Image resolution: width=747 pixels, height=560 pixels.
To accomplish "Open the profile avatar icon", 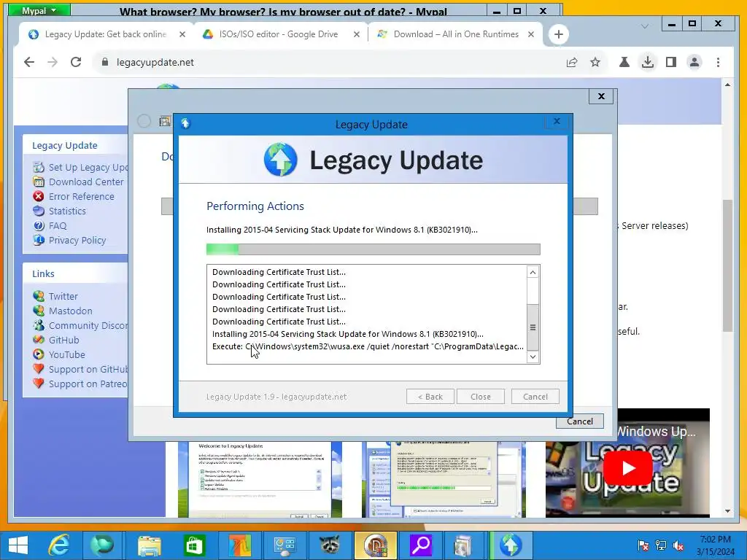I will coord(694,63).
